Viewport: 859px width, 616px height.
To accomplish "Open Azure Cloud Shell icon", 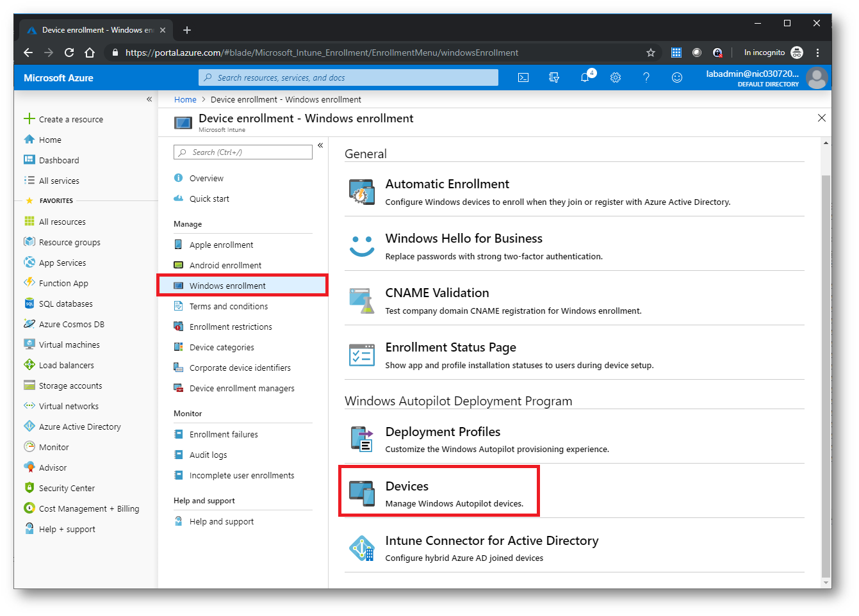I will [x=523, y=77].
